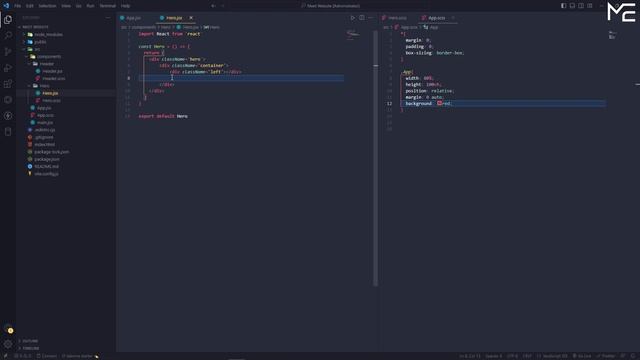Image resolution: width=640 pixels, height=360 pixels.
Task: Click the VS Code logo in the title bar
Action: [x=6, y=6]
